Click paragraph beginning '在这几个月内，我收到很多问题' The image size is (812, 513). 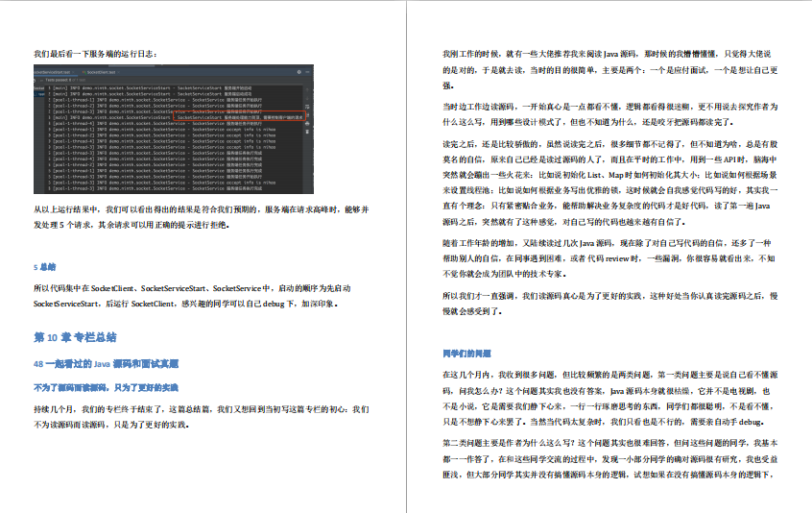point(610,398)
